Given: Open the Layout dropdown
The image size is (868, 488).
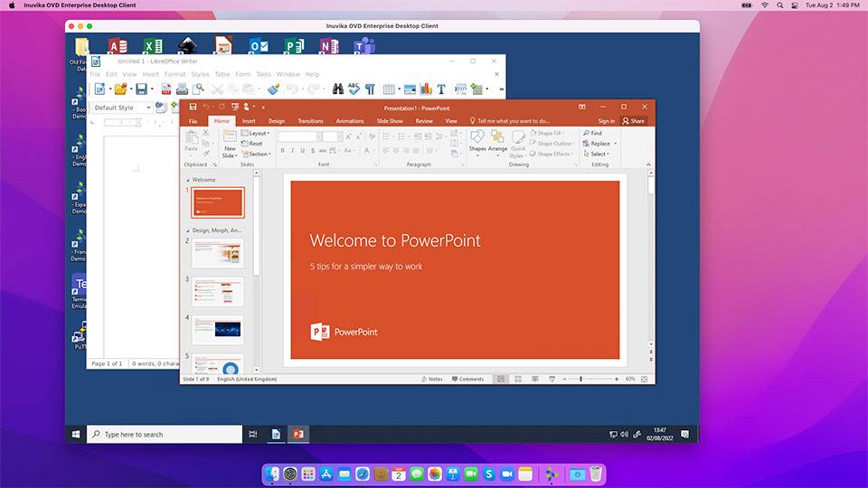Looking at the screenshot, I should [256, 134].
